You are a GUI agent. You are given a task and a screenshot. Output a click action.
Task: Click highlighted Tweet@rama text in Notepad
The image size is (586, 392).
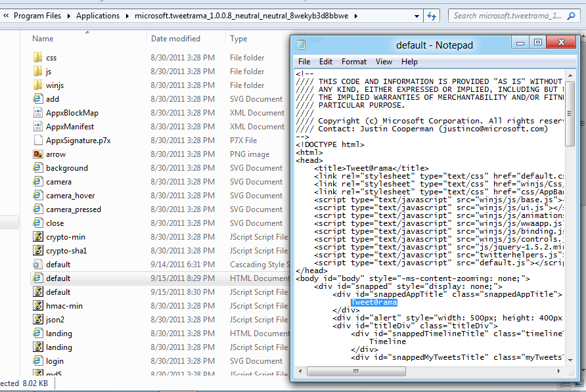tap(374, 302)
